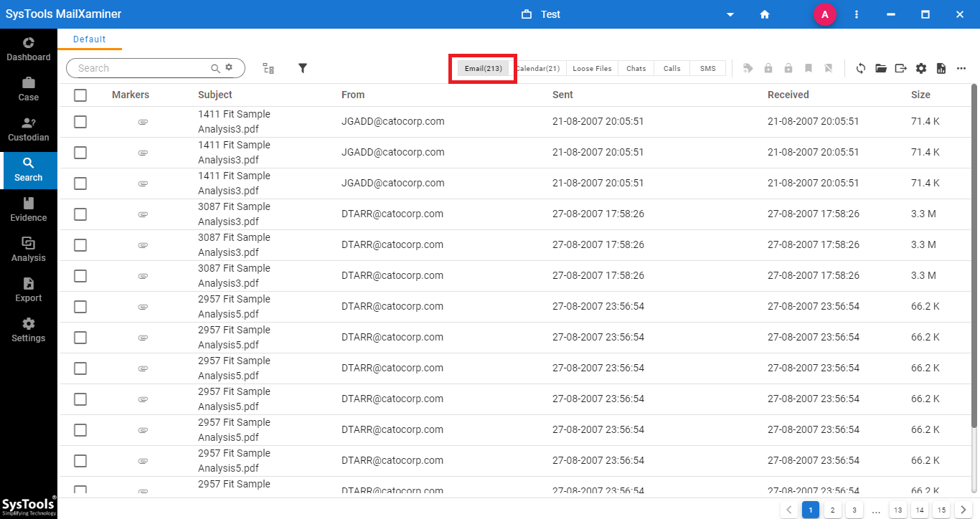Click the first JGADD@catocorp.com sender cell
Image resolution: width=980 pixels, height=519 pixels.
(393, 121)
